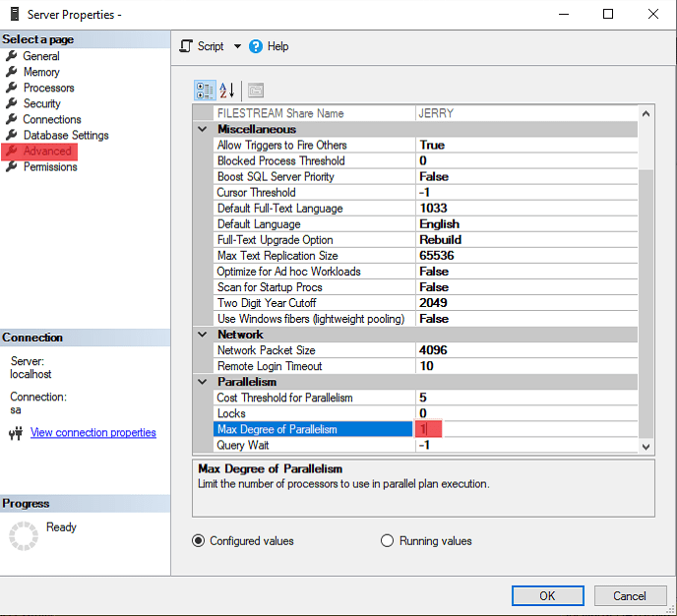The height and width of the screenshot is (616, 677).
Task: Open the Memory page
Action: [x=41, y=72]
